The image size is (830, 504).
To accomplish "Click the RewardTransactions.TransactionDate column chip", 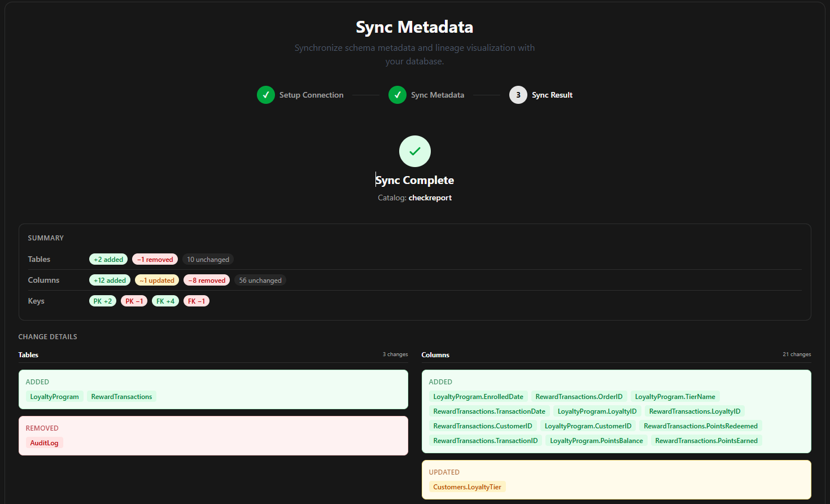I will (x=490, y=411).
